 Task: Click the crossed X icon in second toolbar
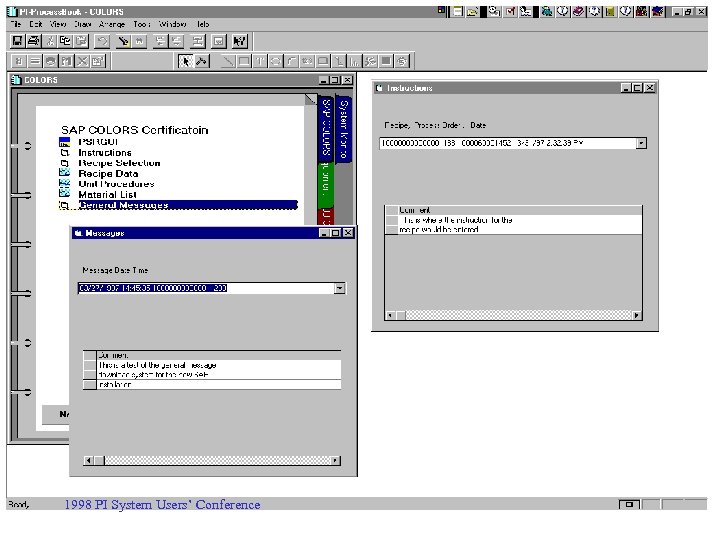(x=82, y=61)
